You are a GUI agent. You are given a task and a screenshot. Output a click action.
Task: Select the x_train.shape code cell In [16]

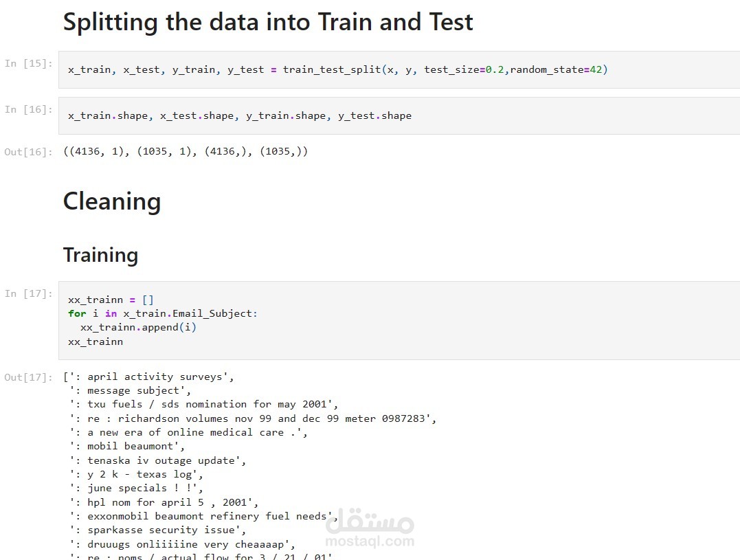[399, 115]
